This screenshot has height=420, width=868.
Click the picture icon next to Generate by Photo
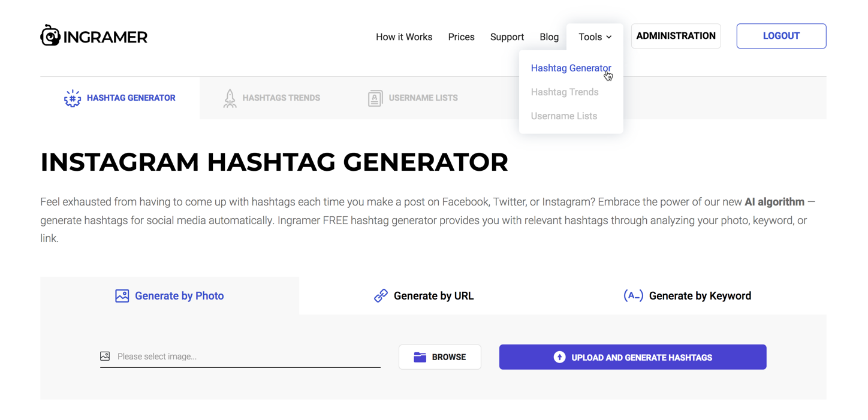(122, 296)
